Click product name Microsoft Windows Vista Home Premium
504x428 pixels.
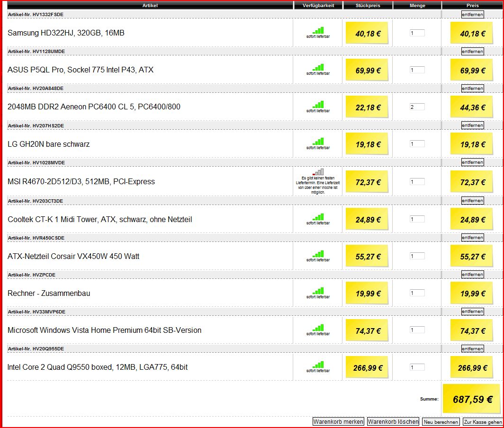105,330
